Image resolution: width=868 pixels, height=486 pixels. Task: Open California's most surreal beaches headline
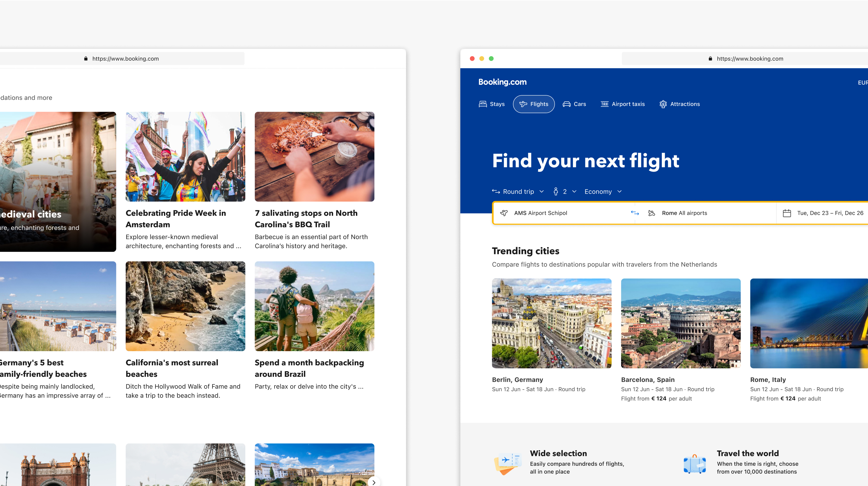click(172, 368)
